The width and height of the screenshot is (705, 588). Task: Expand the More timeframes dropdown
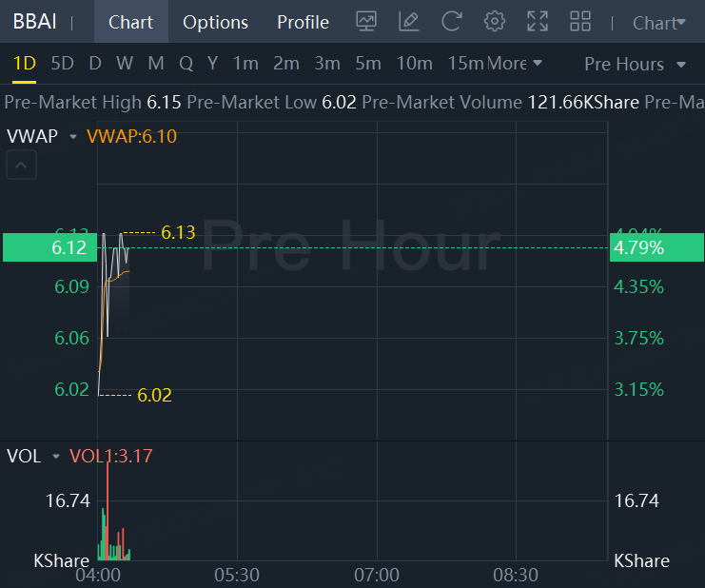(515, 64)
